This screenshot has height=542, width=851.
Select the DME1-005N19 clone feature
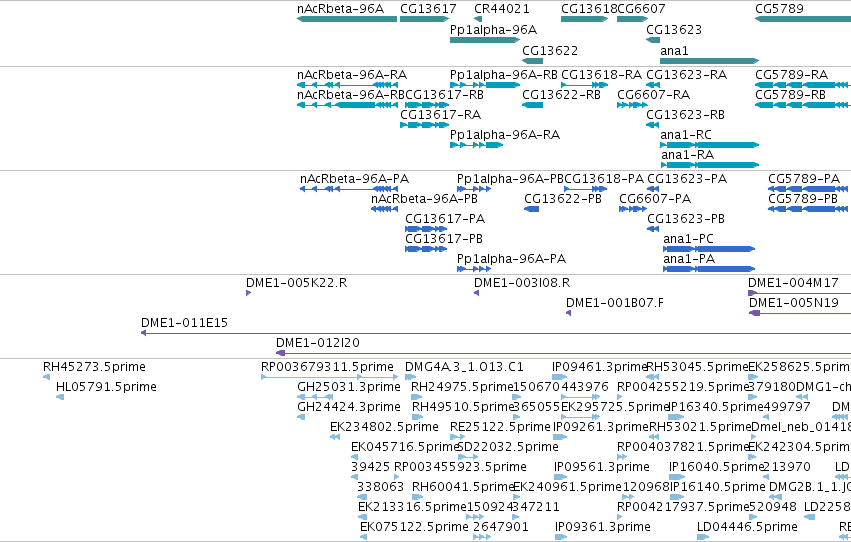pos(800,314)
